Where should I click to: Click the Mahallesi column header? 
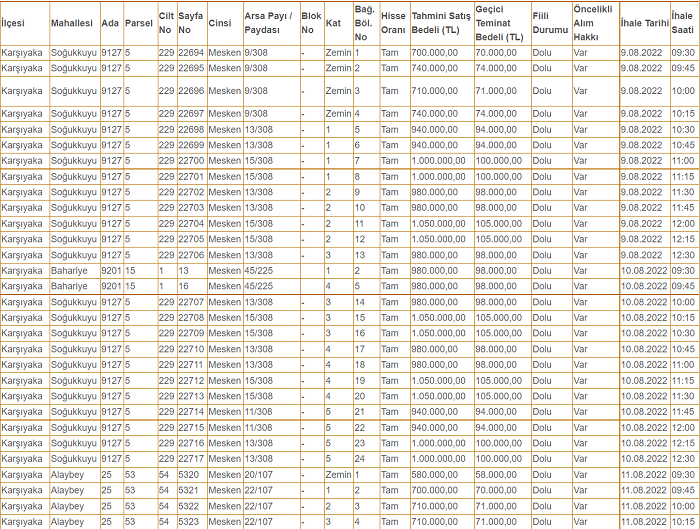pos(72,22)
